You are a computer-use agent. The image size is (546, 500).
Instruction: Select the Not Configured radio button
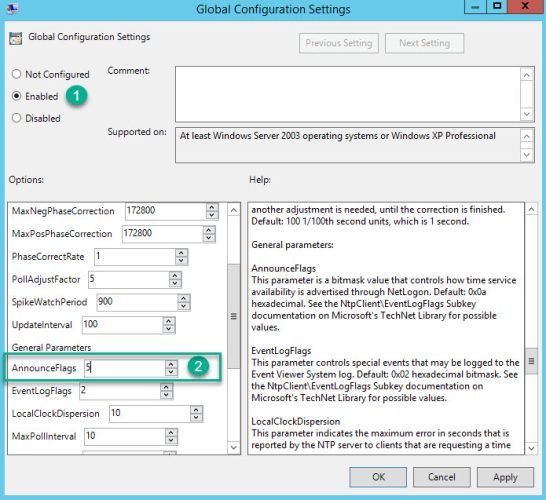[x=16, y=74]
